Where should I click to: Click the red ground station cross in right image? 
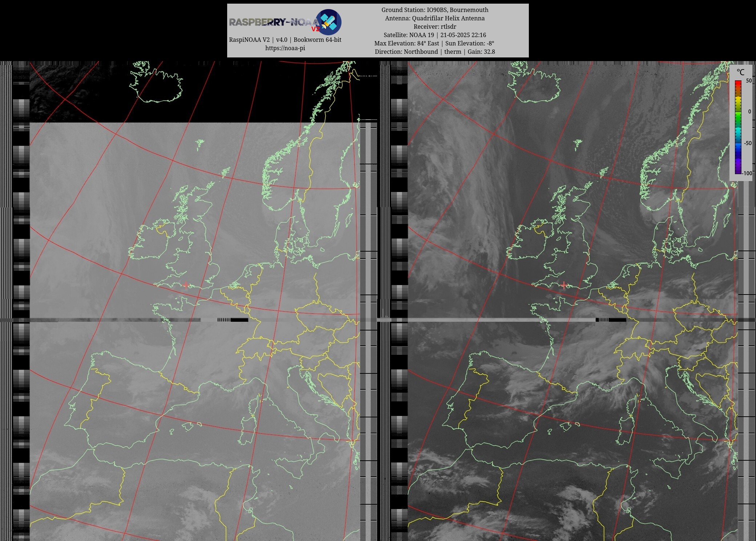click(564, 285)
